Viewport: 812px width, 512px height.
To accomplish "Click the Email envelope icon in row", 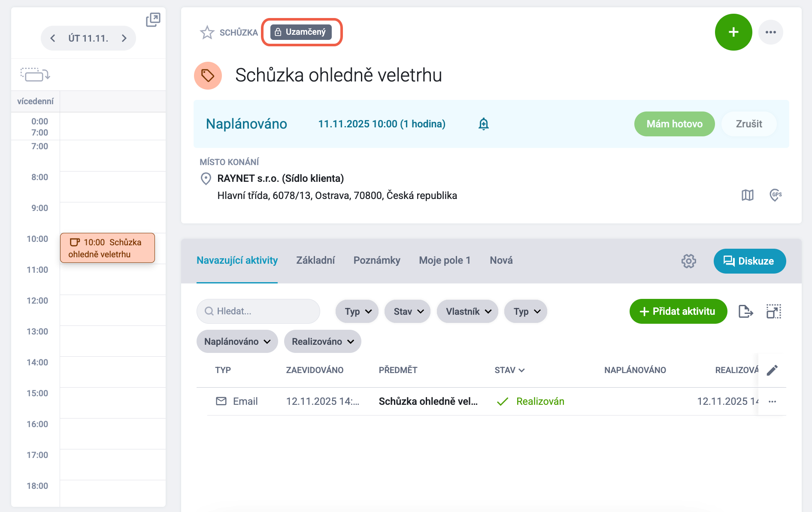I will (221, 401).
